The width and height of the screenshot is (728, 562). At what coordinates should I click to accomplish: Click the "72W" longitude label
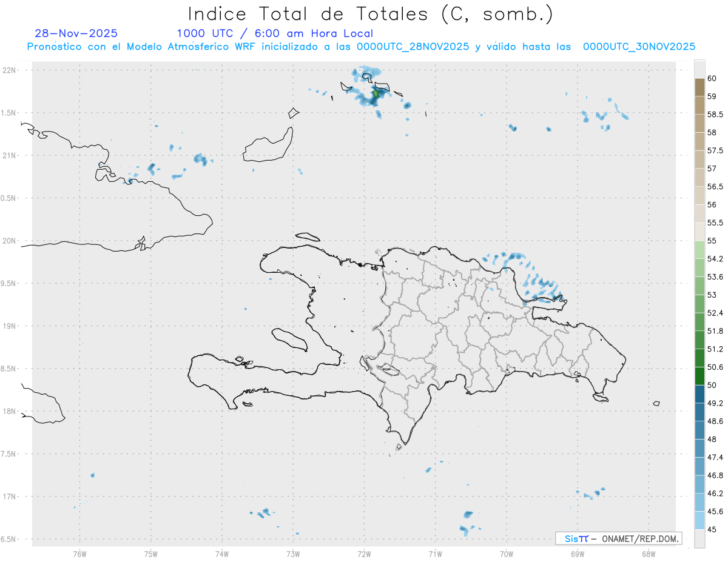pos(364,554)
